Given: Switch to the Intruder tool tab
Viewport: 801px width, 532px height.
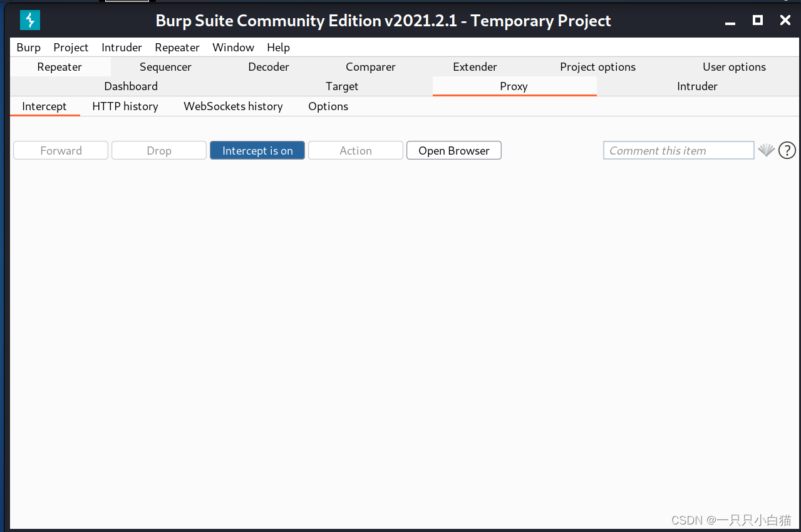Looking at the screenshot, I should coord(697,86).
